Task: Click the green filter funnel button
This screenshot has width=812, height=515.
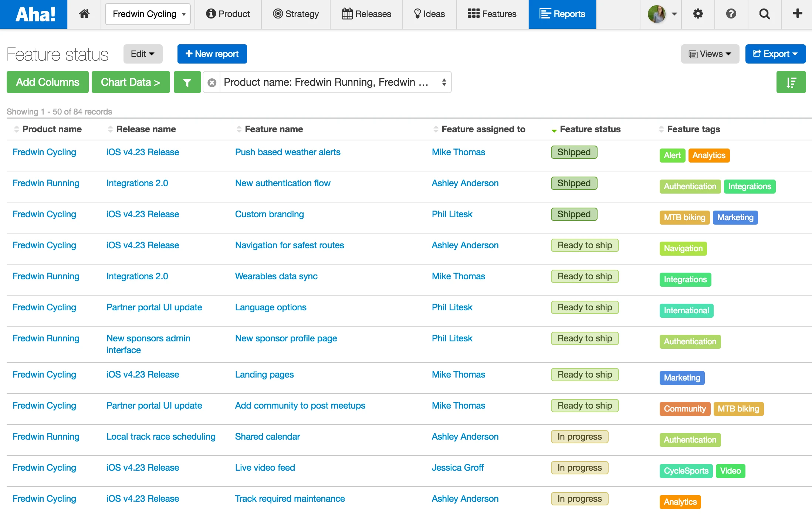Action: (x=187, y=82)
